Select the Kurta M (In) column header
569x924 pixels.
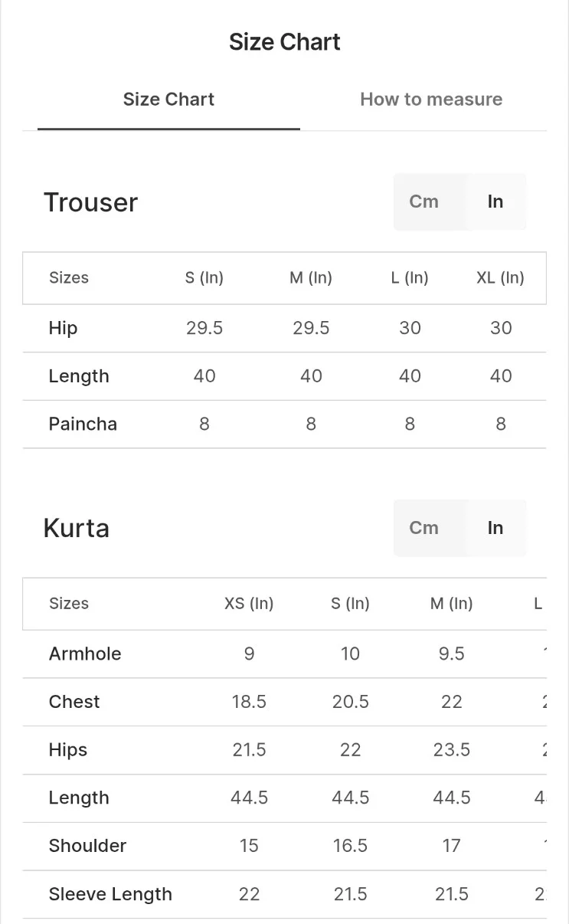click(x=451, y=604)
